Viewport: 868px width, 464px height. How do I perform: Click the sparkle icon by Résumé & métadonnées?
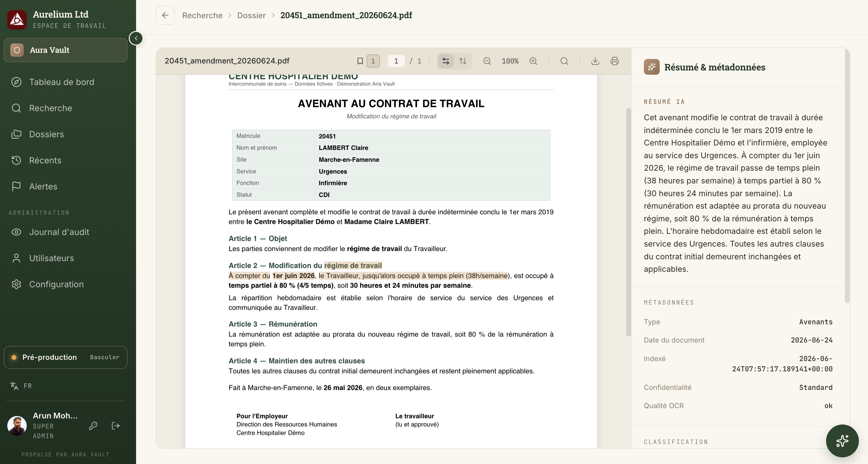[652, 67]
